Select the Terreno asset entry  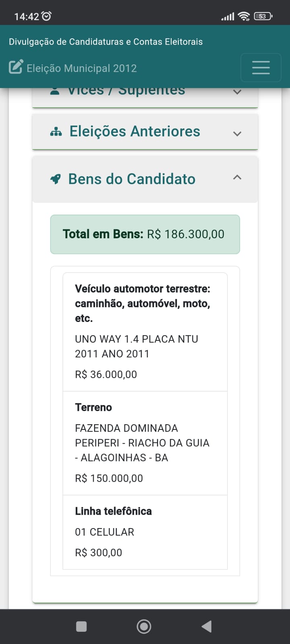[145, 443]
